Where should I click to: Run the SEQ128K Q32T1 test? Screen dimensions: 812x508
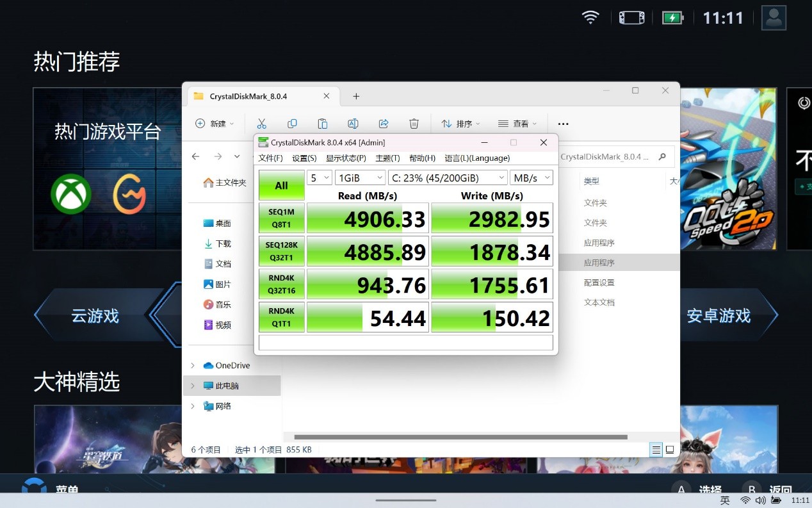pyautogui.click(x=282, y=251)
